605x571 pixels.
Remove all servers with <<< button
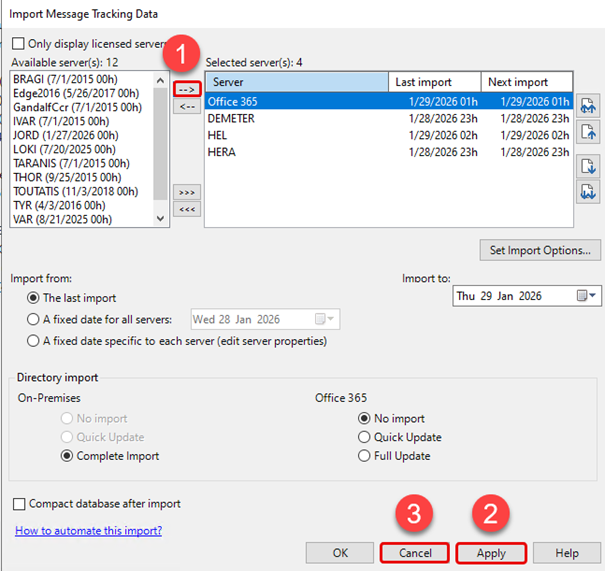tap(187, 209)
